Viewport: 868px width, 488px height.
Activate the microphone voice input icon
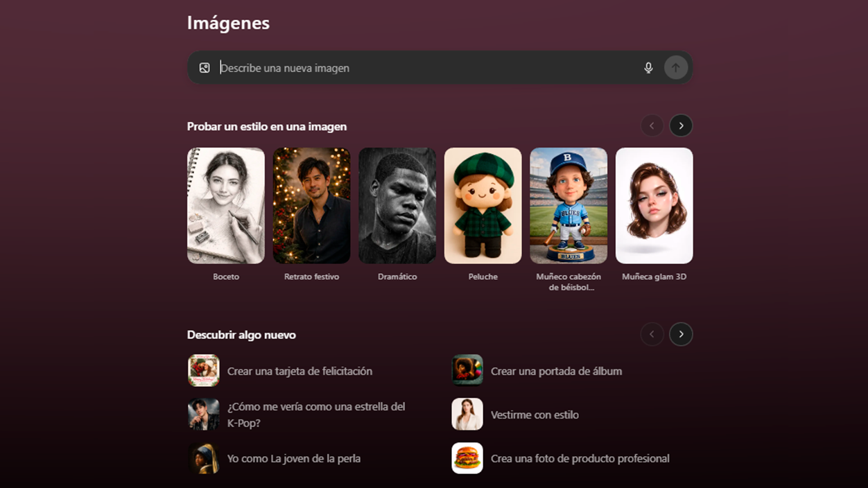pos(648,68)
